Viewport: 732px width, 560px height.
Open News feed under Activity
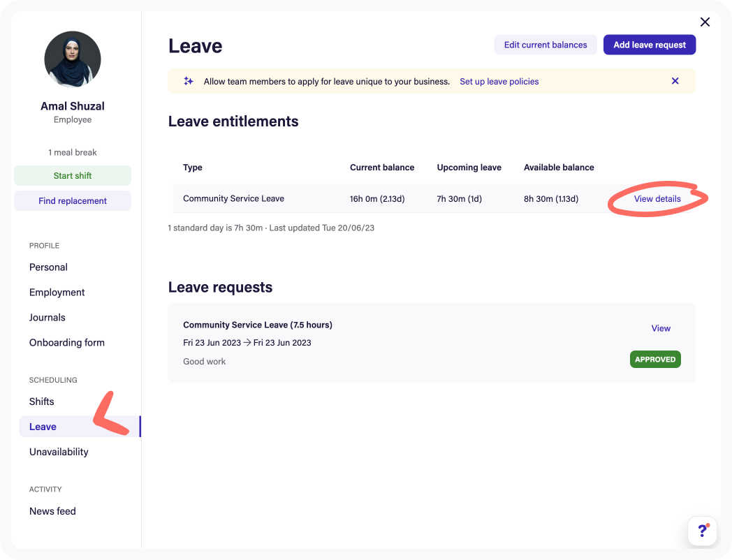52,511
